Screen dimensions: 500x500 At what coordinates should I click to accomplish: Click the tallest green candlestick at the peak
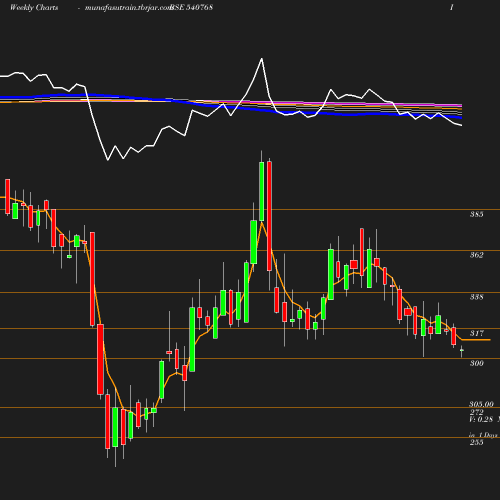pos(262,191)
